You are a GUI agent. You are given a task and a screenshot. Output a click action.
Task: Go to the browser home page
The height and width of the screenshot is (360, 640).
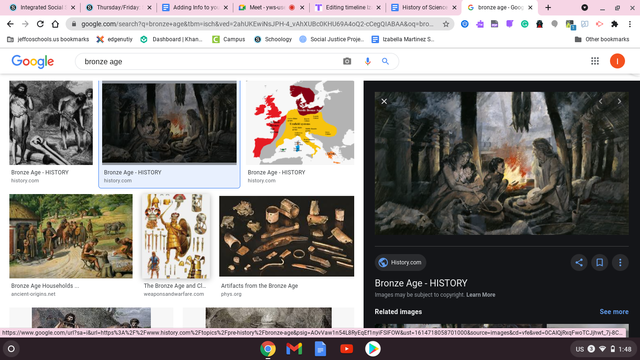55,24
